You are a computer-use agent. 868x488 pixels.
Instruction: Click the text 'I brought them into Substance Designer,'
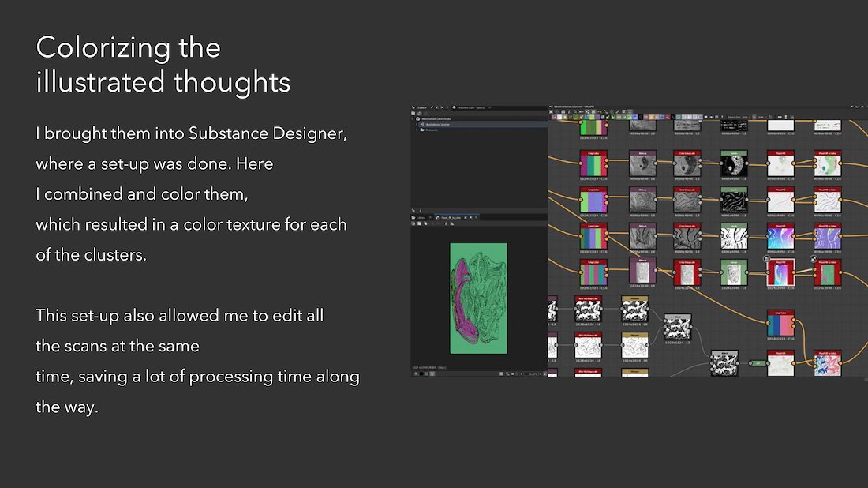[192, 133]
